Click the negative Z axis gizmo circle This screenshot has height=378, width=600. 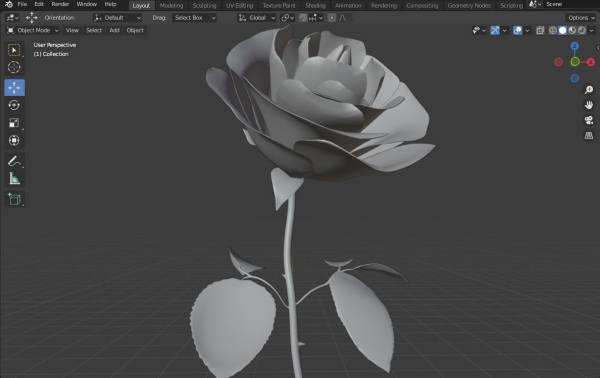[575, 78]
